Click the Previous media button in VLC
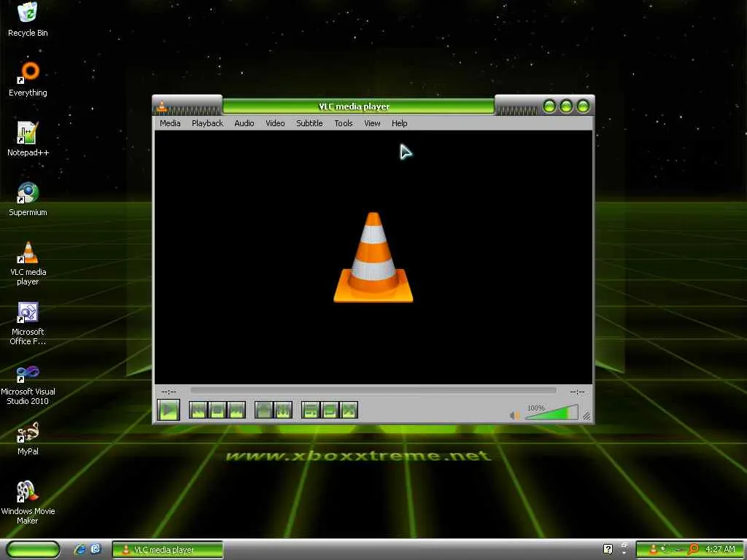The height and width of the screenshot is (560, 747). click(x=198, y=410)
